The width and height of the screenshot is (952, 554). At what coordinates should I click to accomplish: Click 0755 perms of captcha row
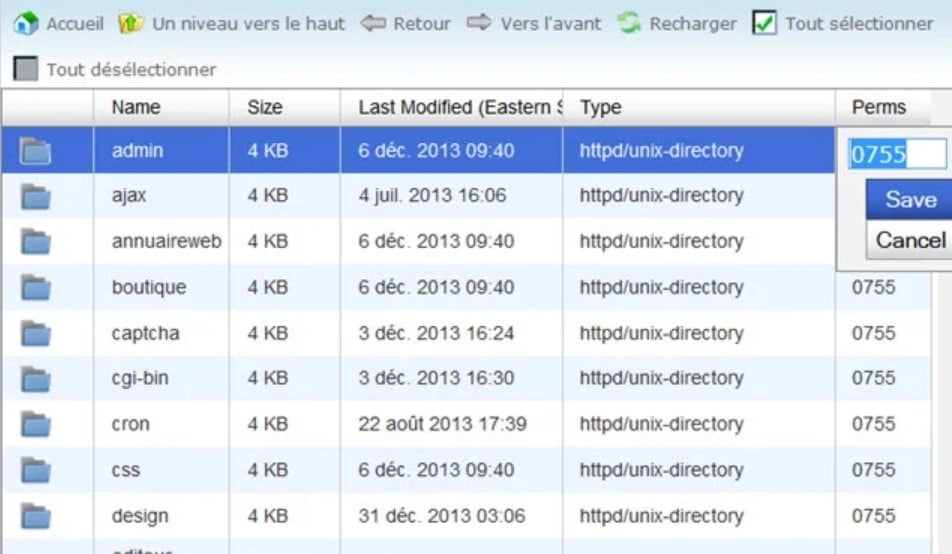click(x=874, y=333)
